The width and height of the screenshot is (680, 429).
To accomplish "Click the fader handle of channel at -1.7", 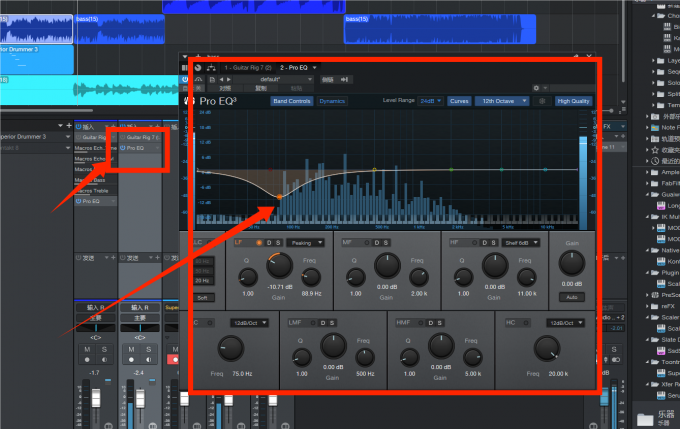I will click(96, 398).
